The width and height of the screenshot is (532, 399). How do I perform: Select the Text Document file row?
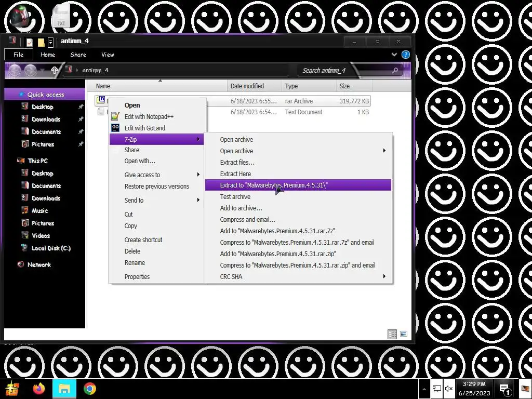pyautogui.click(x=232, y=112)
